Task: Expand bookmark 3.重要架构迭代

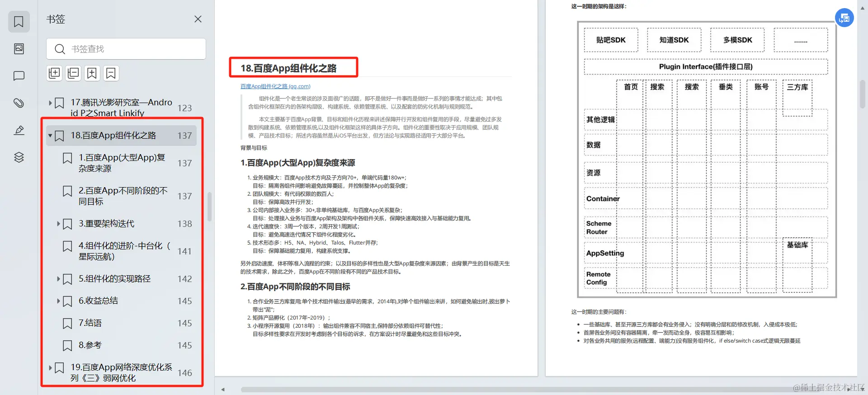Action: 58,224
